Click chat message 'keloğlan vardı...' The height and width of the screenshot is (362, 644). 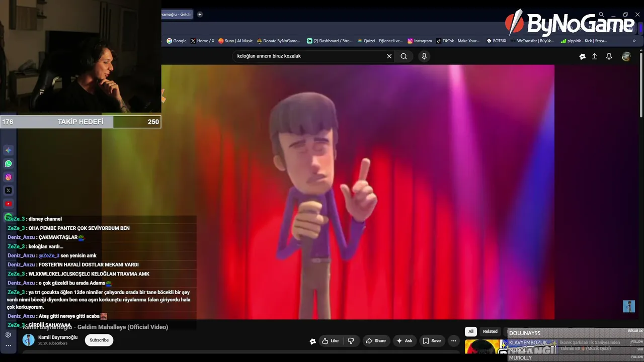(46, 246)
